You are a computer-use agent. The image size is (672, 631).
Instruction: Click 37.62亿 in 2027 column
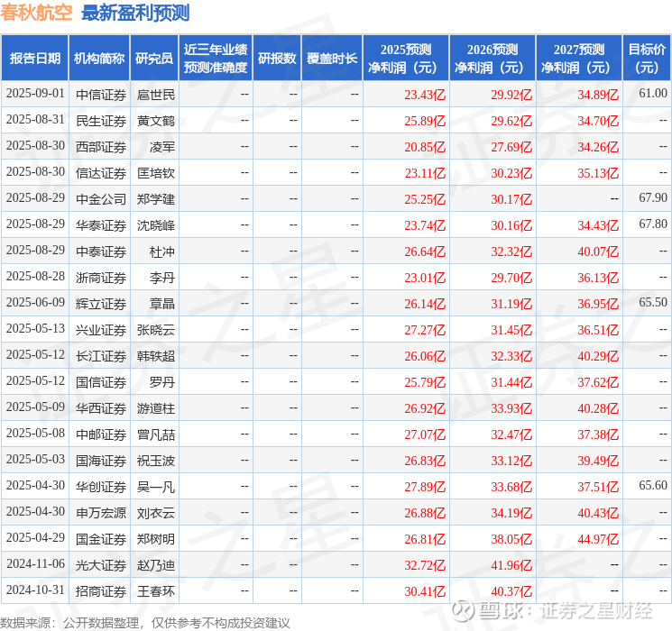598,382
